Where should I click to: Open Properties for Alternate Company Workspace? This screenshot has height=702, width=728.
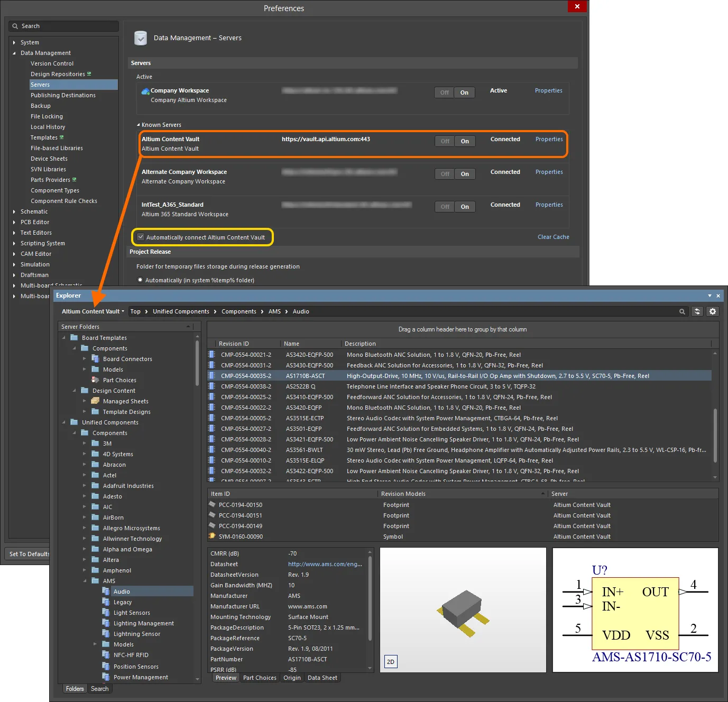point(549,172)
